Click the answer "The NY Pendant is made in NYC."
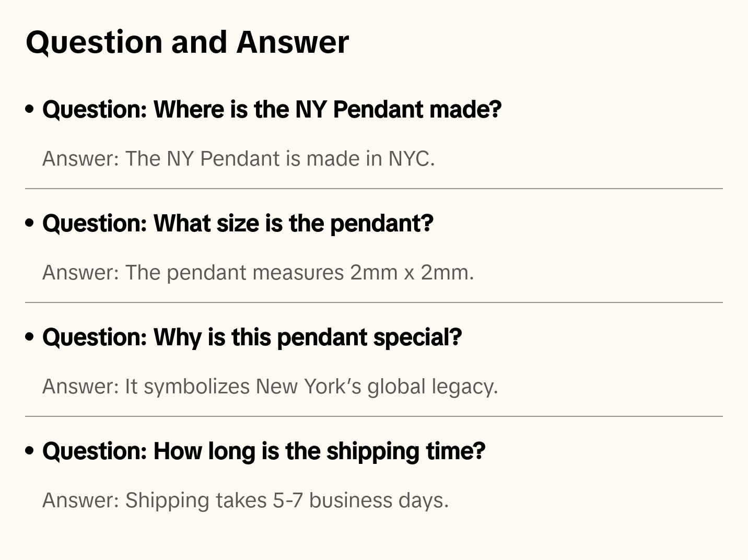The height and width of the screenshot is (560, 748). point(238,159)
